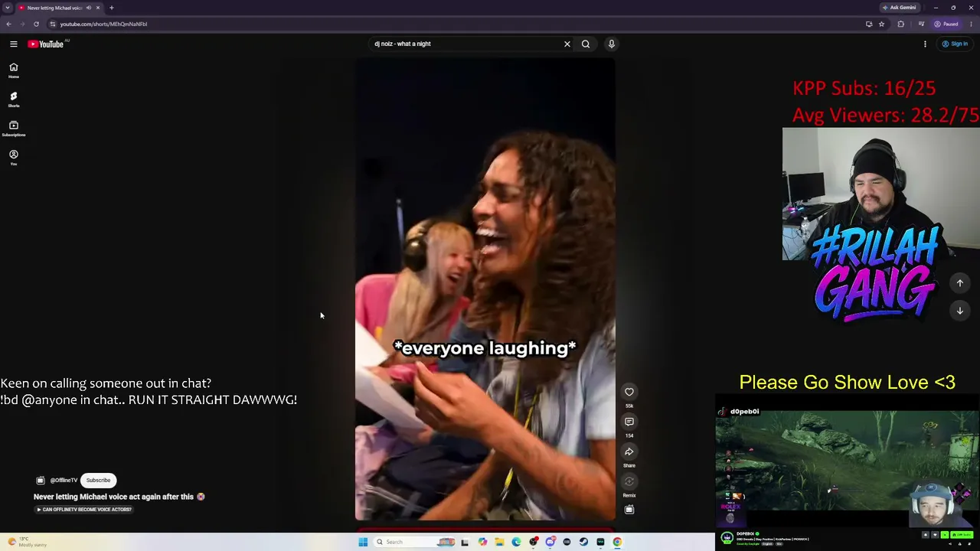Open the Chrome extensions puzzle menu
The image size is (980, 551).
900,24
